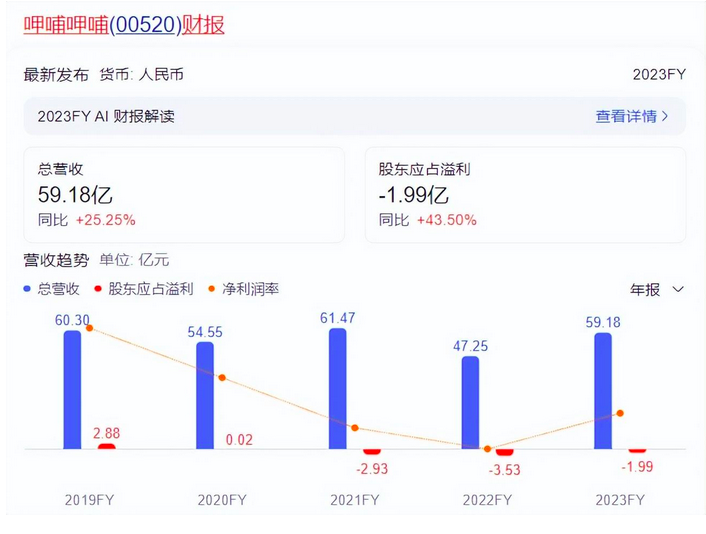Click the 0.02 profit value
Viewport: 706px width, 534px height.
[x=239, y=440]
